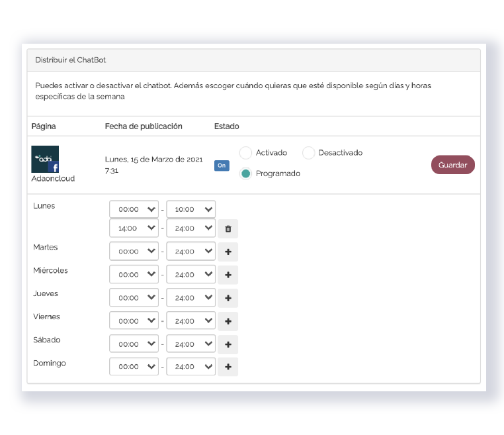Add a time range for Martes

(x=228, y=252)
